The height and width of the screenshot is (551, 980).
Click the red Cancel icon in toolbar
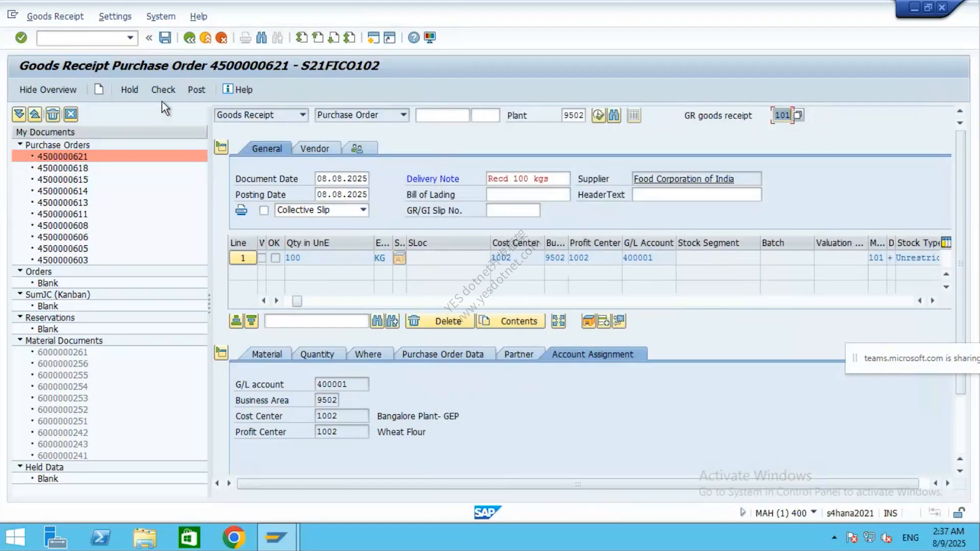(x=222, y=38)
